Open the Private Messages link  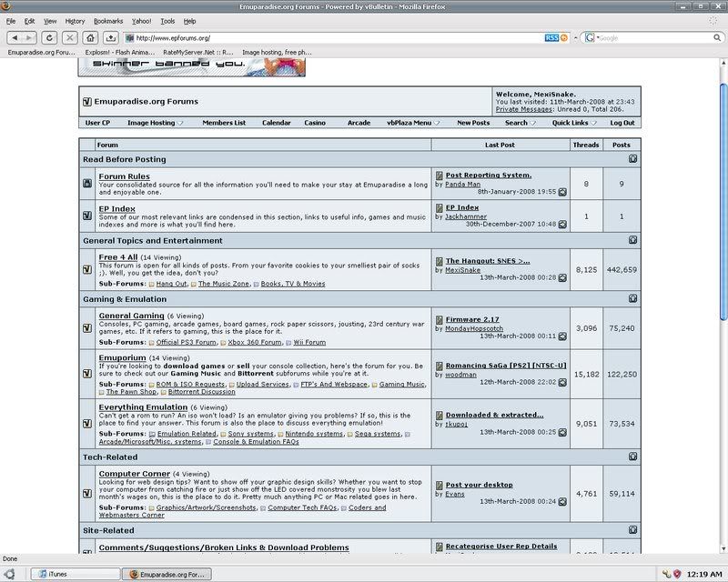coord(524,109)
